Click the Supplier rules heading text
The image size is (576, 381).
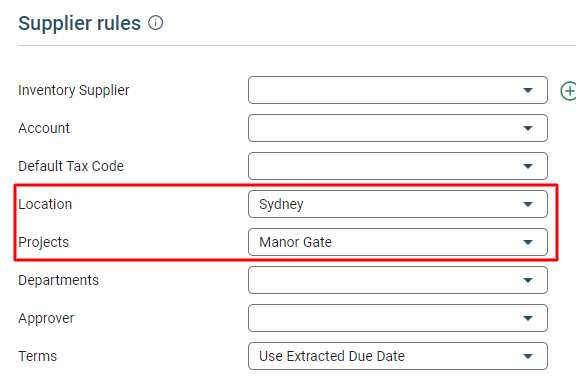tap(79, 23)
